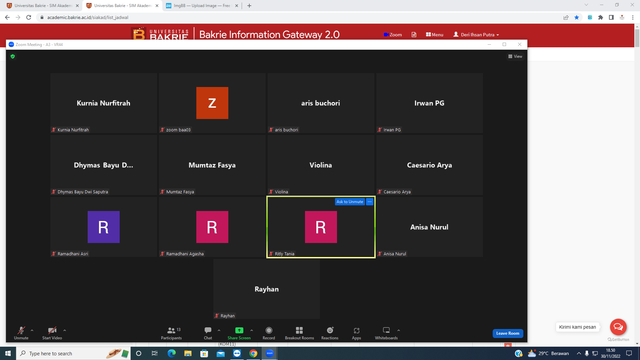Expand share options arrow beside Share Screen
640x360 pixels.
[x=251, y=330]
